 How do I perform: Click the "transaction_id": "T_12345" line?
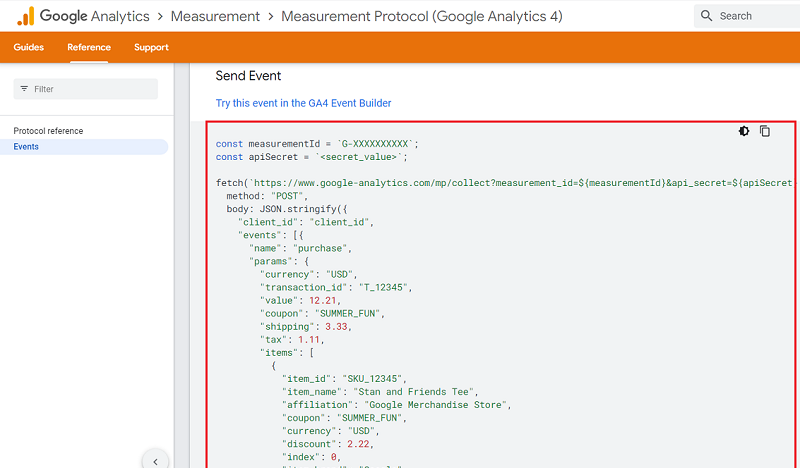336,287
